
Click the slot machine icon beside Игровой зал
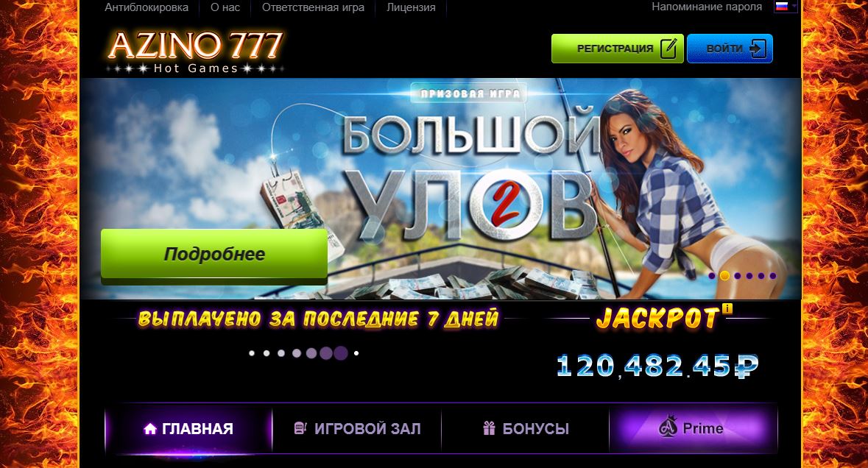300,428
